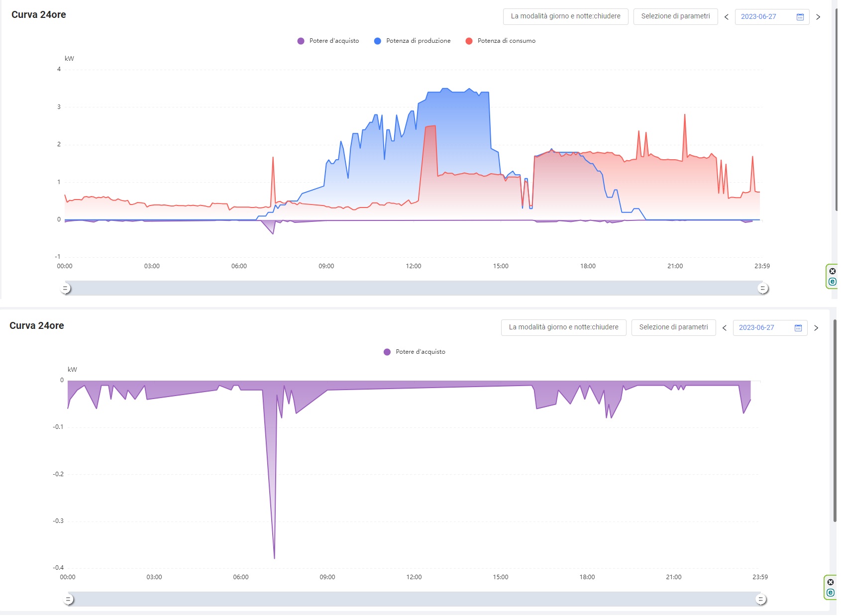
Task: Open bottom chart Selezione di parametri
Action: coord(673,327)
